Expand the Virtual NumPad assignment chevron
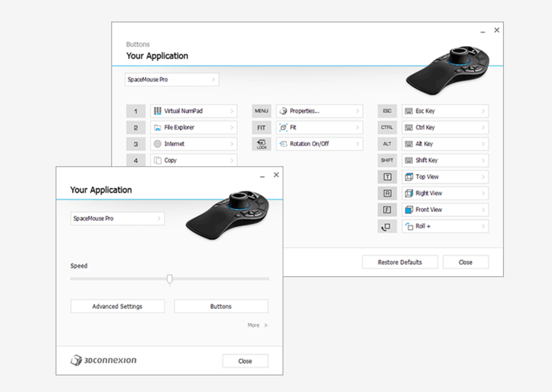Screen dimensions: 552x392 pyautogui.click(x=232, y=111)
